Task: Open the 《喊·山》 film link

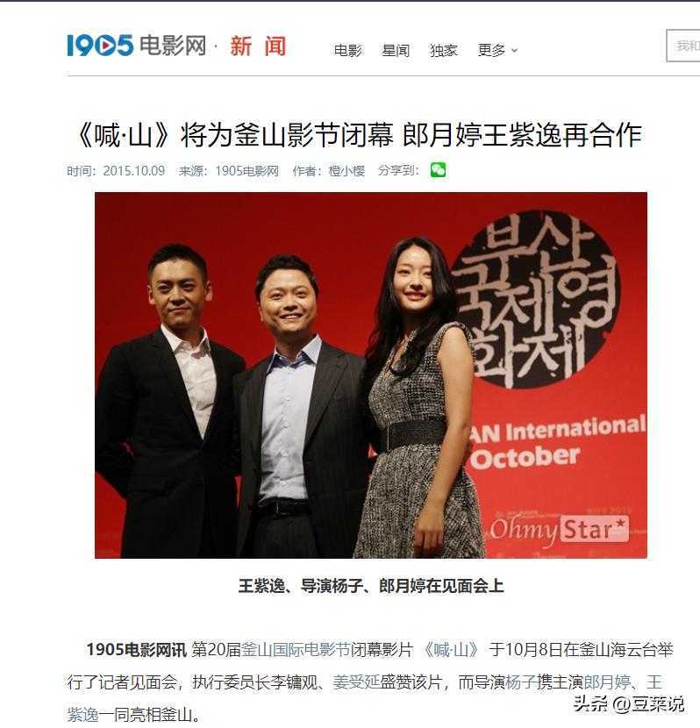Action: point(449,650)
